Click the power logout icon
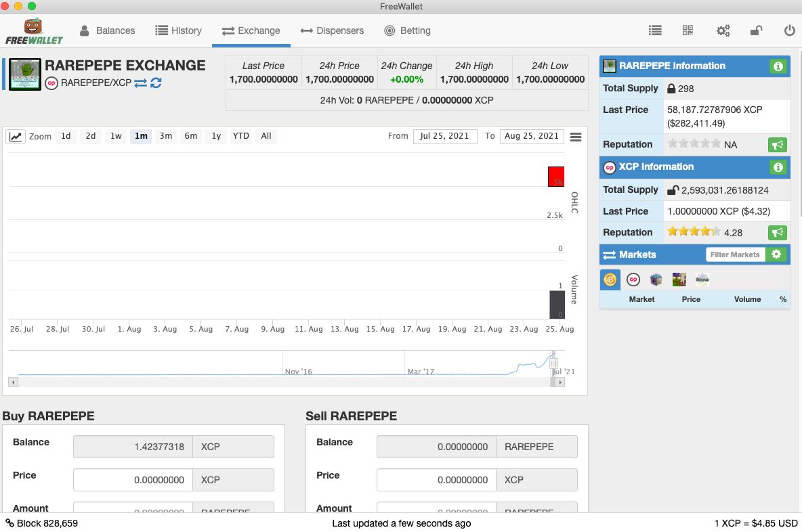This screenshot has height=532, width=802. 789,30
